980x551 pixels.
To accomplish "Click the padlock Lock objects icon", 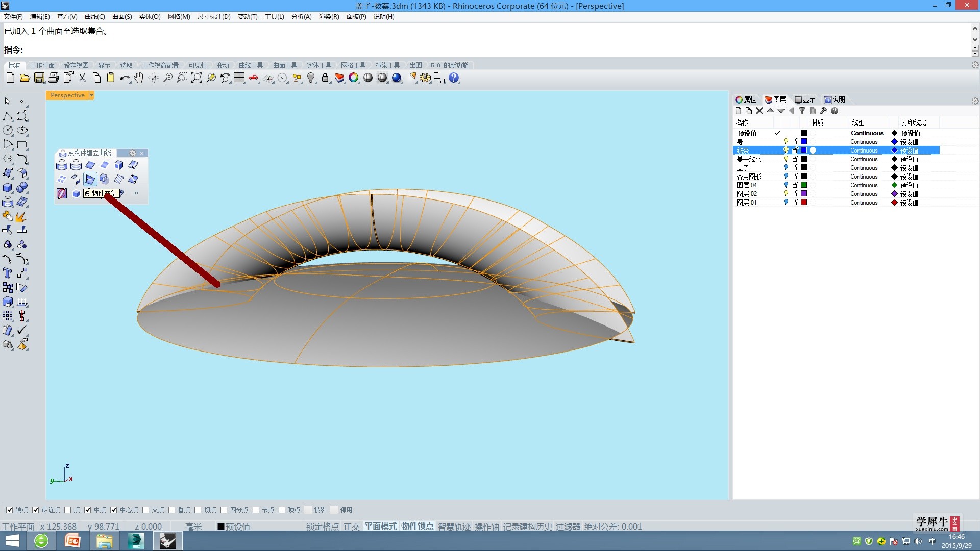I will click(x=325, y=78).
